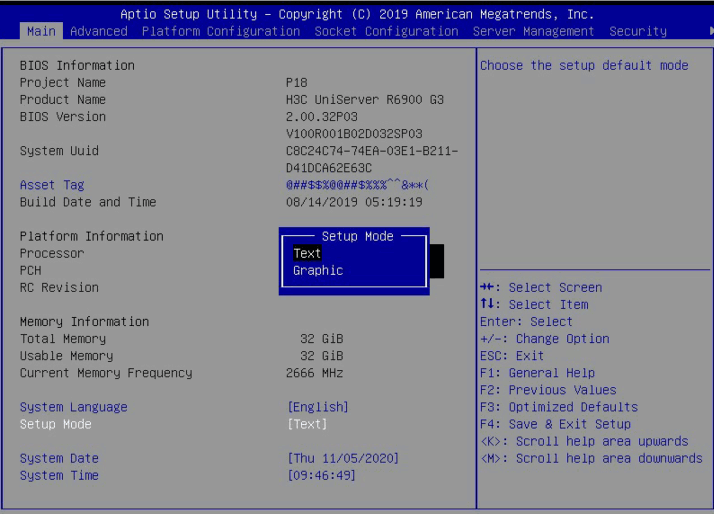Open the Security tab
The height and width of the screenshot is (514, 714).
[x=638, y=31]
